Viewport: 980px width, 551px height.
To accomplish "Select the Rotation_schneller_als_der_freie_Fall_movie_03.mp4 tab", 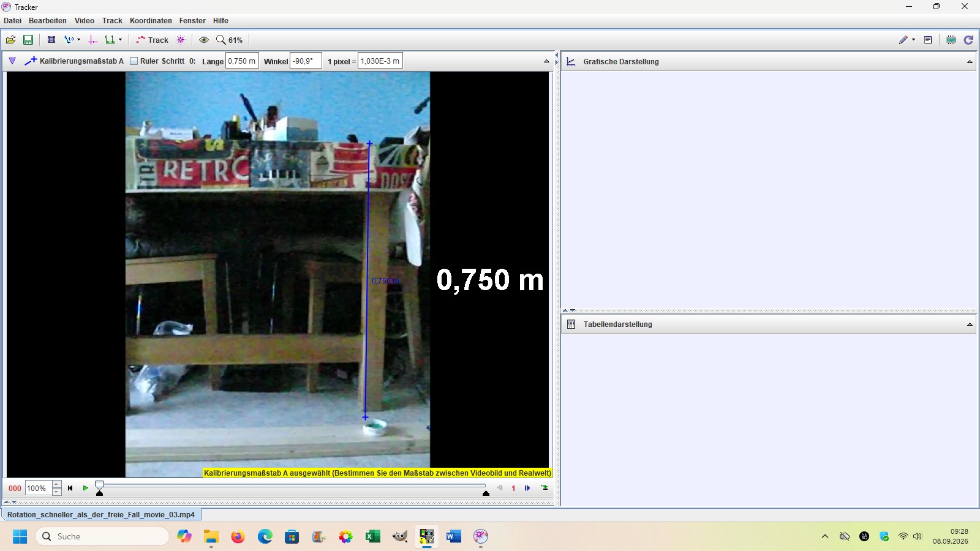I will tap(101, 515).
